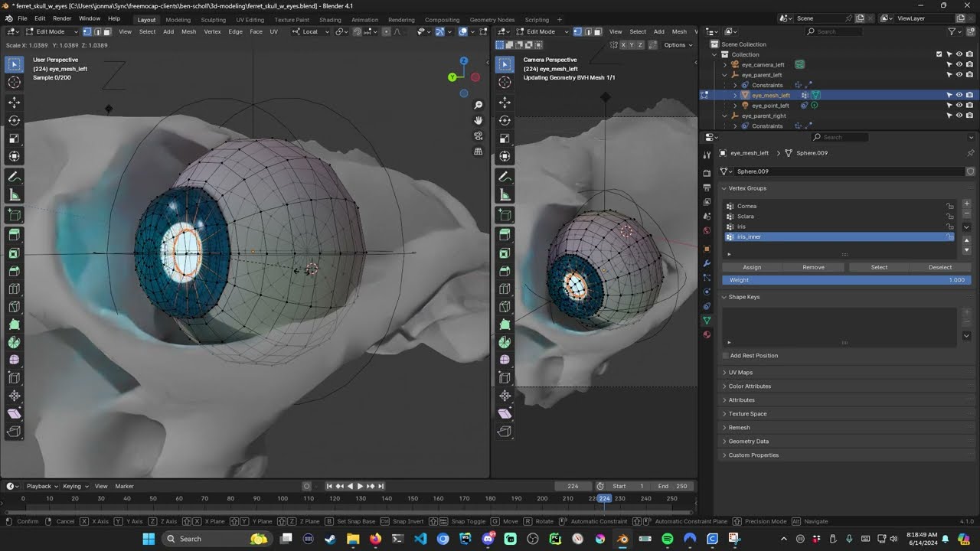Toggle edge select mode in left viewport
This screenshot has height=551, width=980.
(97, 31)
